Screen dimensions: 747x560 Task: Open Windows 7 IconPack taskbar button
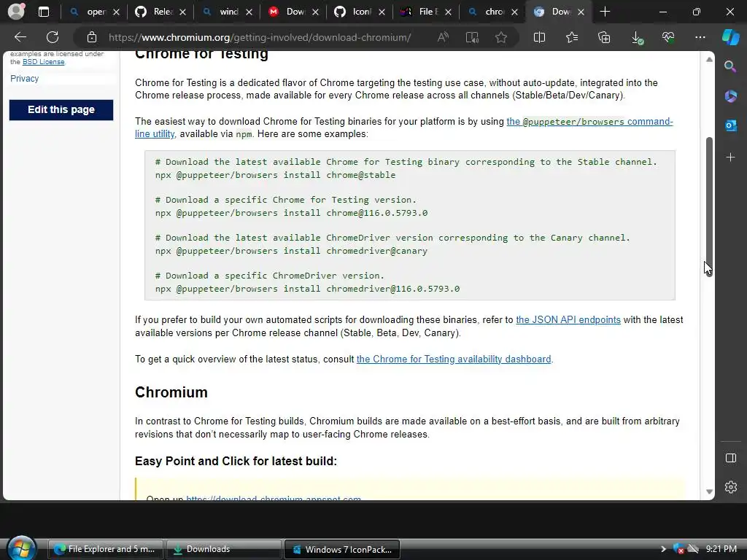[341, 549]
